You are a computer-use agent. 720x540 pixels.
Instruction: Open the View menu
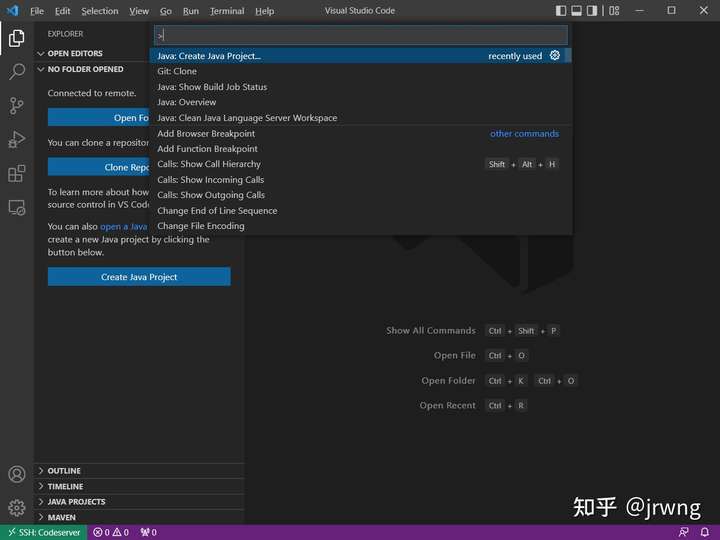click(139, 11)
